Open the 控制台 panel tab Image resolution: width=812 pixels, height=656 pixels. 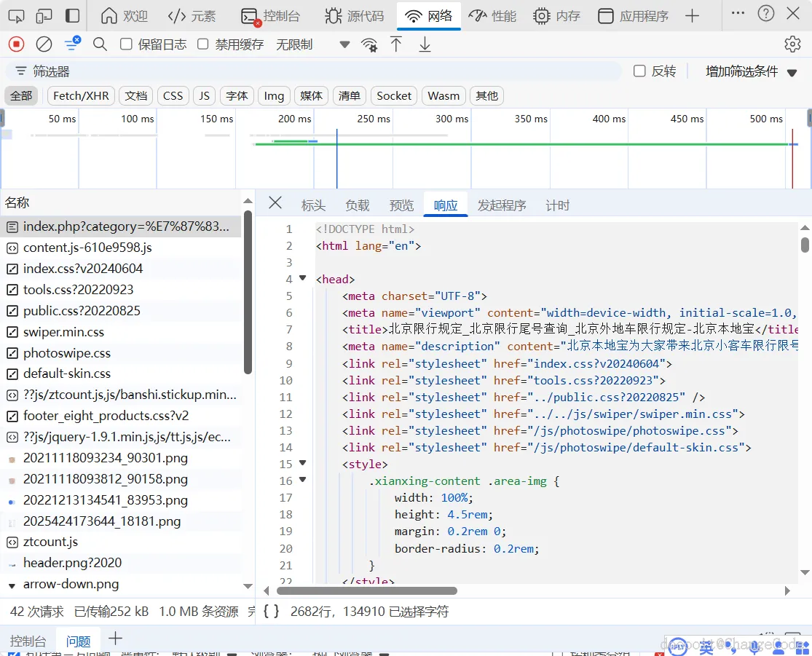tap(270, 15)
